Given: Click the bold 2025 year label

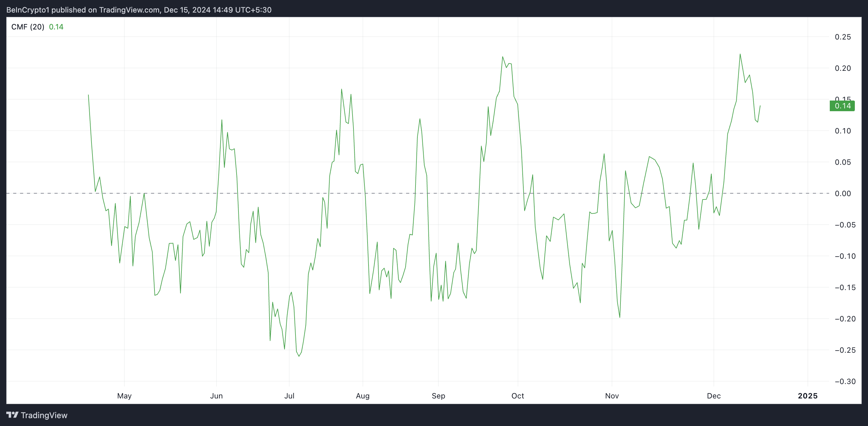Looking at the screenshot, I should pyautogui.click(x=807, y=396).
